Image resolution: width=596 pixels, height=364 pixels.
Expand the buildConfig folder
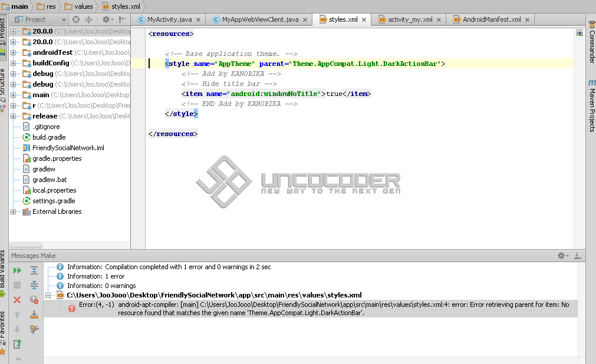tap(14, 63)
